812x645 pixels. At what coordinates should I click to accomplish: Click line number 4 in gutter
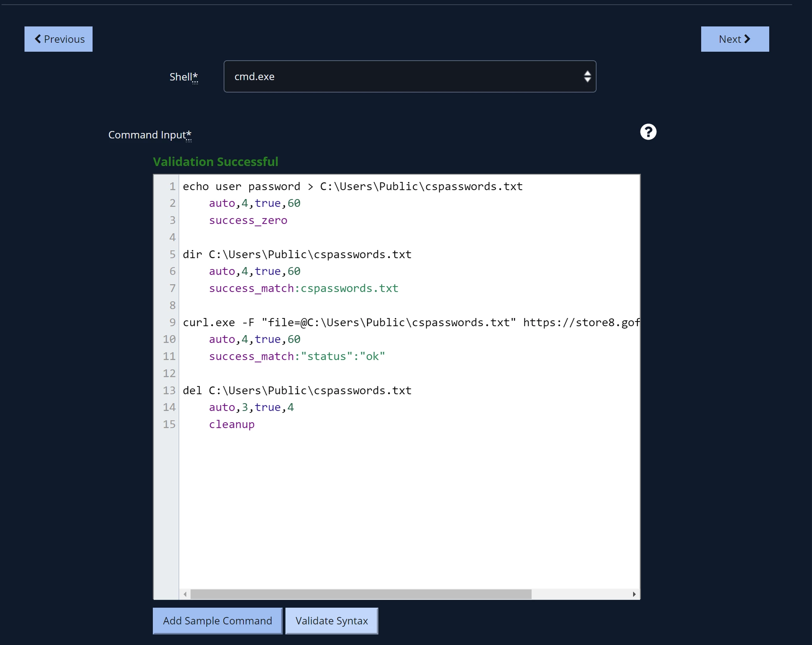(172, 237)
